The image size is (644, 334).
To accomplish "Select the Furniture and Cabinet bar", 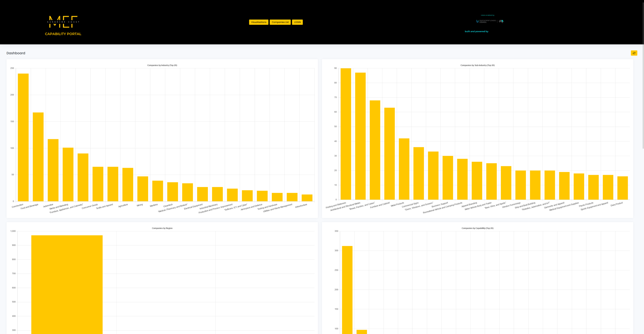I will click(x=389, y=153).
